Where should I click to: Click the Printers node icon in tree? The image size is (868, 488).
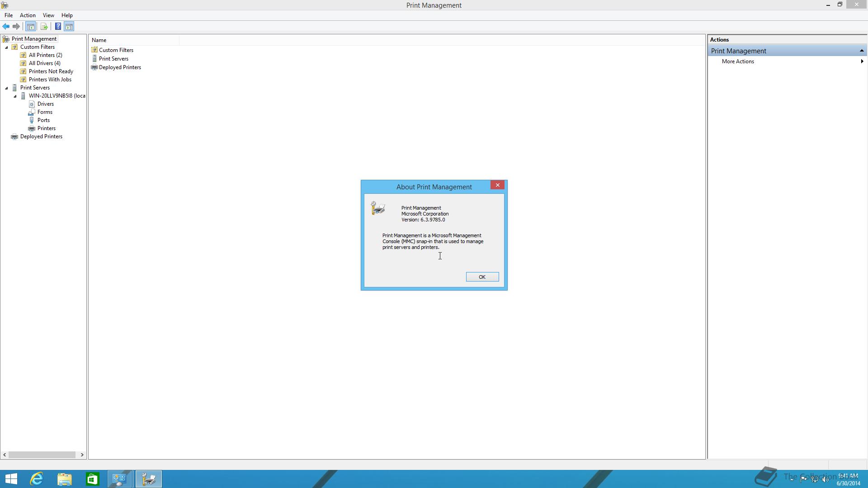tap(32, 128)
